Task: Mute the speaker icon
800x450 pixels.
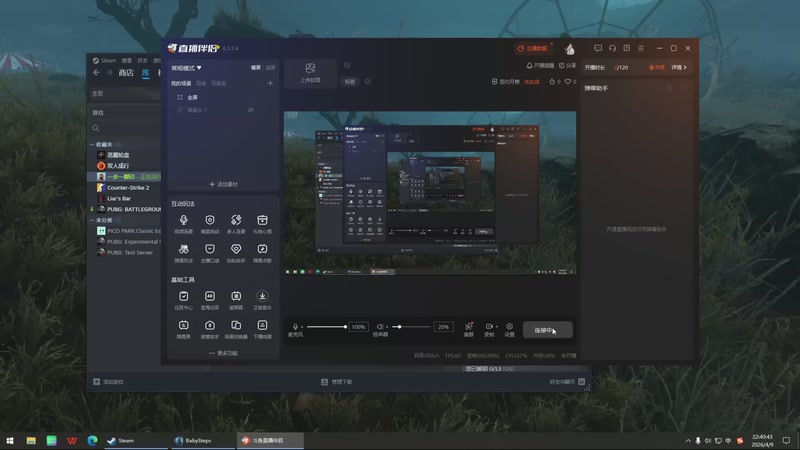Action: 380,327
